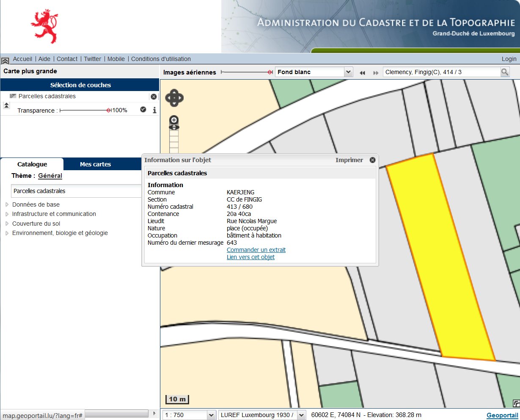Viewport: 520px width, 420px height.
Task: Switch to the Mes cartes tab
Action: pyautogui.click(x=95, y=164)
